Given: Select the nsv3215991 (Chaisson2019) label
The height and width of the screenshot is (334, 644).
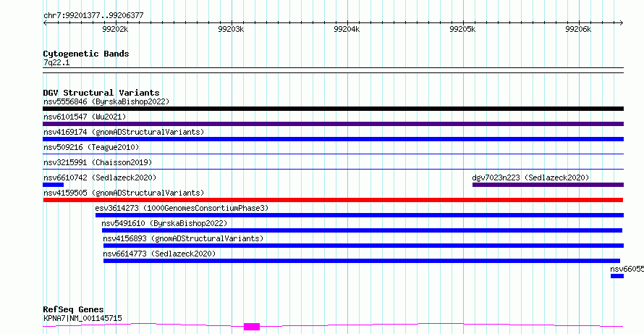Looking at the screenshot, I should tap(98, 162).
